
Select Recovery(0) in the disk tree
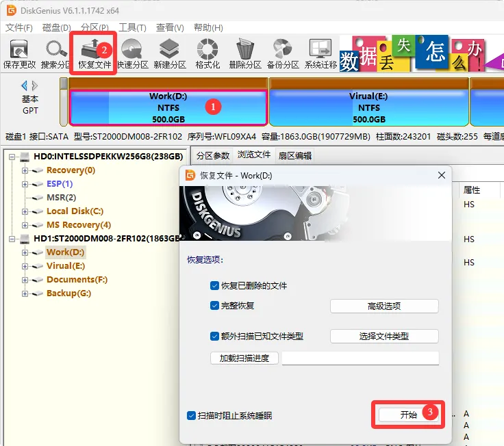[x=71, y=170]
